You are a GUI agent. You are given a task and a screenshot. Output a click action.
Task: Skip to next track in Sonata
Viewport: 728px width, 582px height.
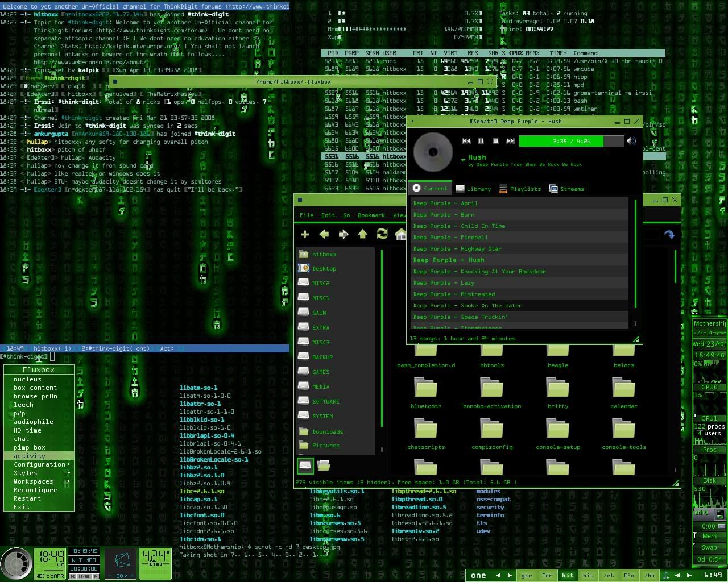point(510,141)
